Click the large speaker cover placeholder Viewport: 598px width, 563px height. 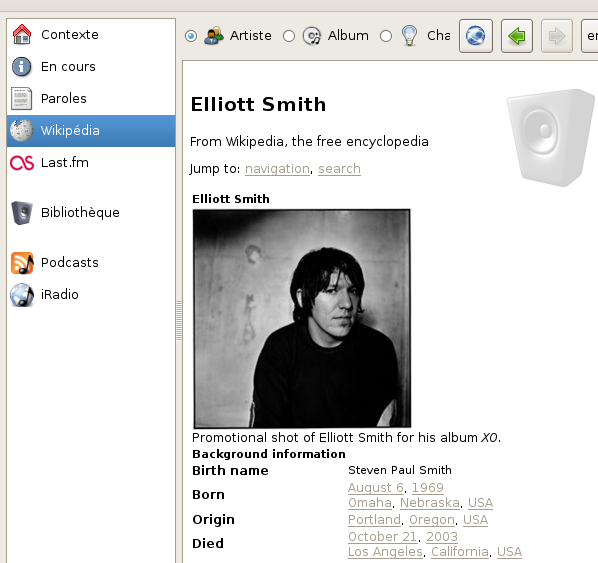click(x=551, y=138)
